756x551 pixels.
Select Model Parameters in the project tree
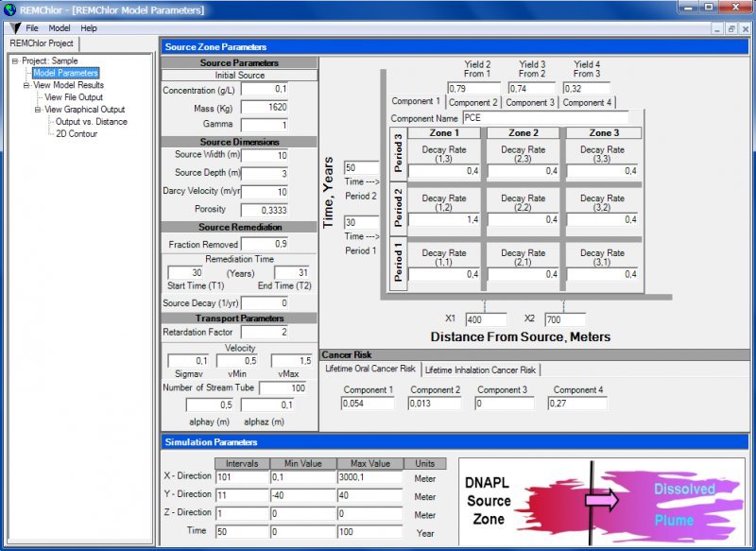coord(65,74)
